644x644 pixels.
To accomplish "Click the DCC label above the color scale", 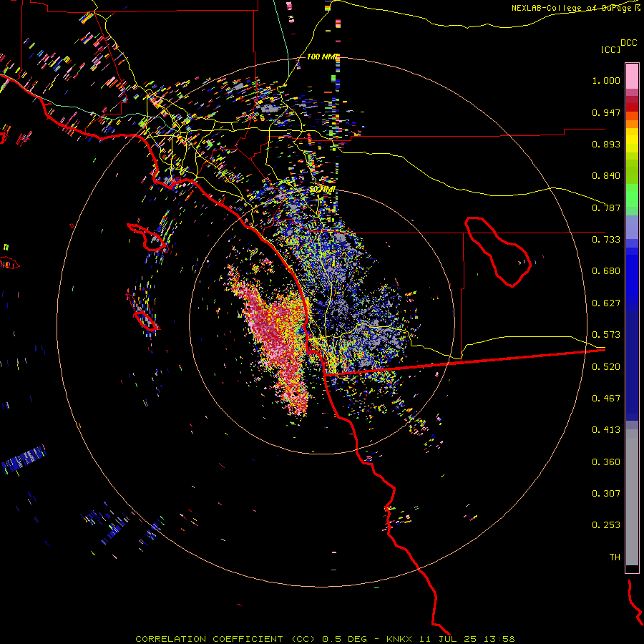I will click(x=628, y=43).
